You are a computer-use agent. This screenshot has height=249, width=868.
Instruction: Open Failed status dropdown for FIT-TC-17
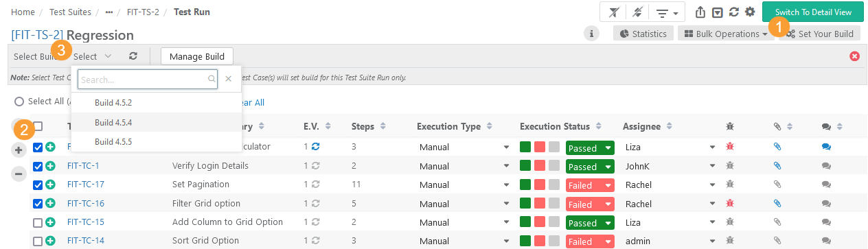click(x=590, y=185)
